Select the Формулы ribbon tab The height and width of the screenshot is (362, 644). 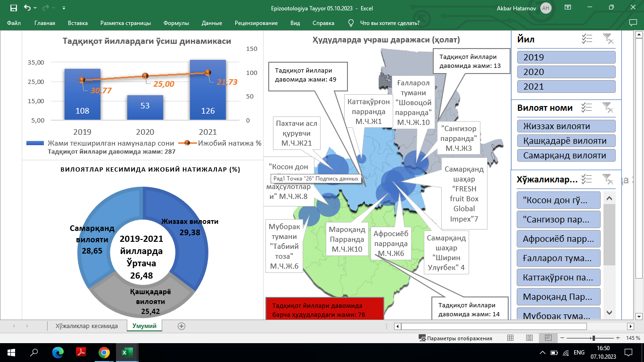pyautogui.click(x=176, y=23)
